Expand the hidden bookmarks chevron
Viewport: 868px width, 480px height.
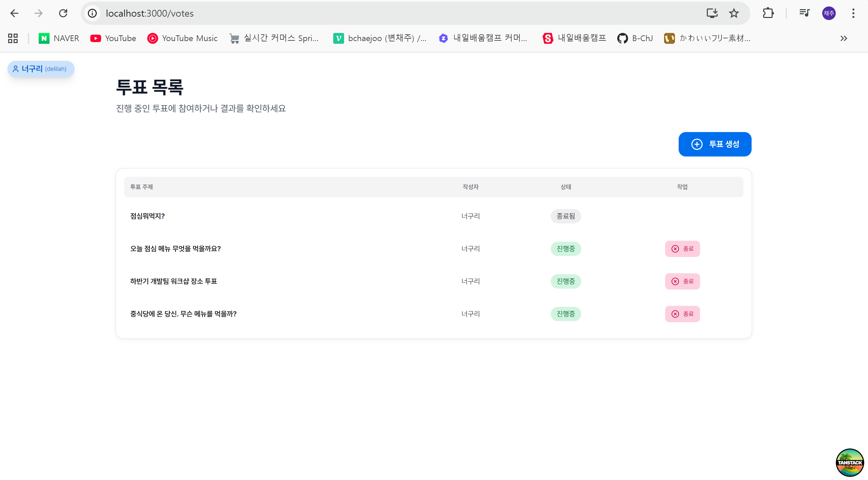844,38
